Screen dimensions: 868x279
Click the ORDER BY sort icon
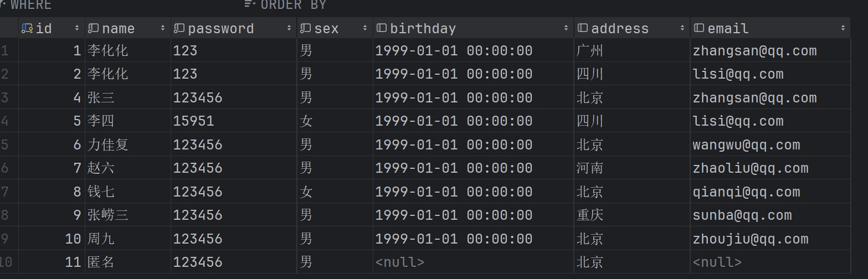click(250, 4)
